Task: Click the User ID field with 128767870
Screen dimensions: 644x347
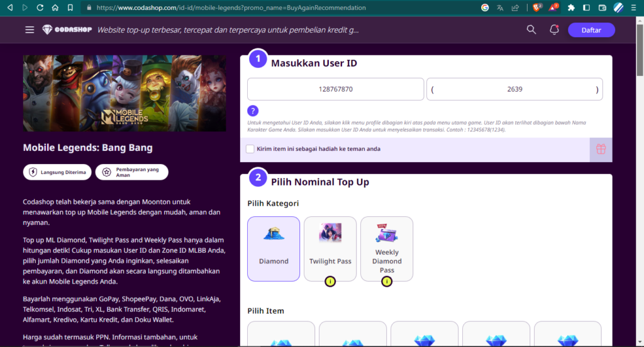Action: tap(336, 89)
